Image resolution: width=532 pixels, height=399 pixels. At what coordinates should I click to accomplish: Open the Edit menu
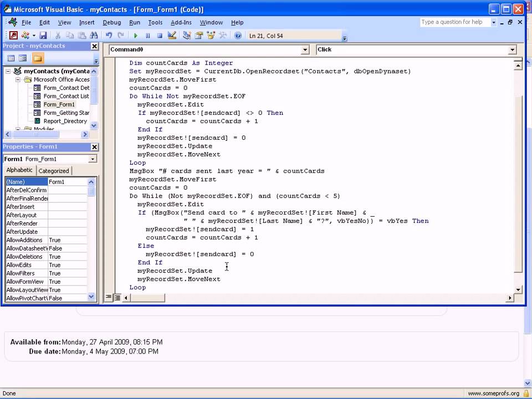coord(44,22)
